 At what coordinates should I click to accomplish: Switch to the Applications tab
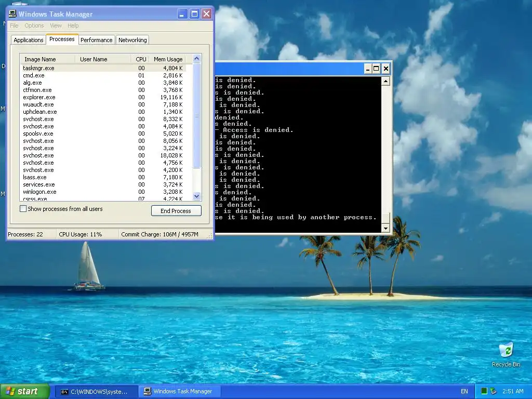pos(29,39)
